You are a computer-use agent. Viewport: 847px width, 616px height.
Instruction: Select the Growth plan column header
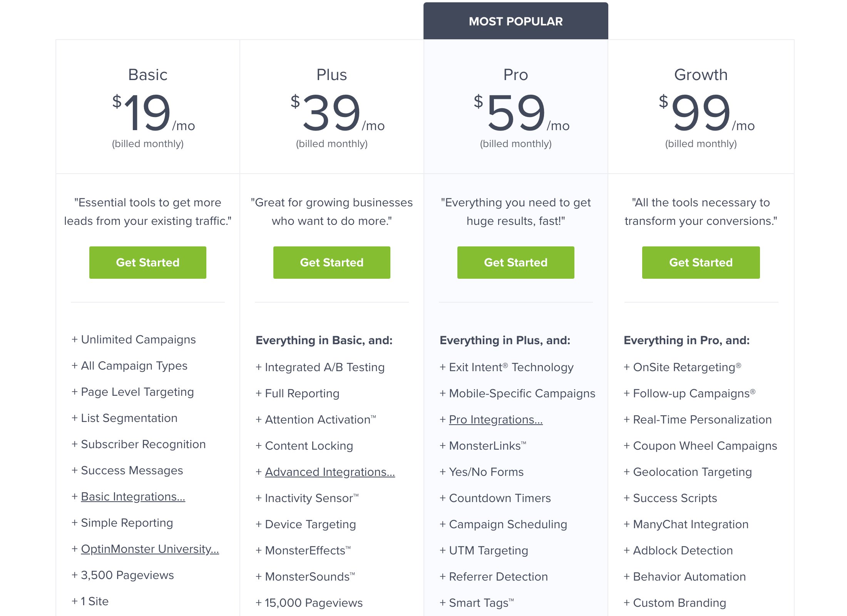(x=701, y=75)
